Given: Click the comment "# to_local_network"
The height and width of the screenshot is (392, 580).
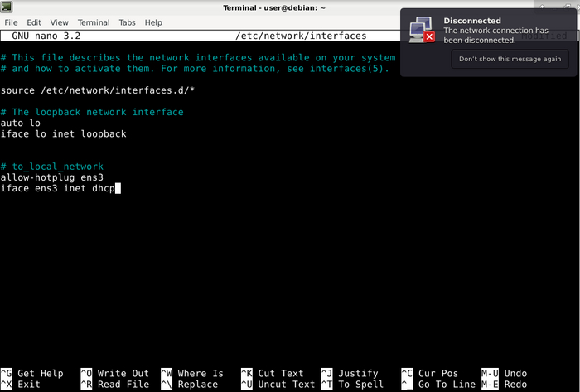Looking at the screenshot, I should (51, 167).
